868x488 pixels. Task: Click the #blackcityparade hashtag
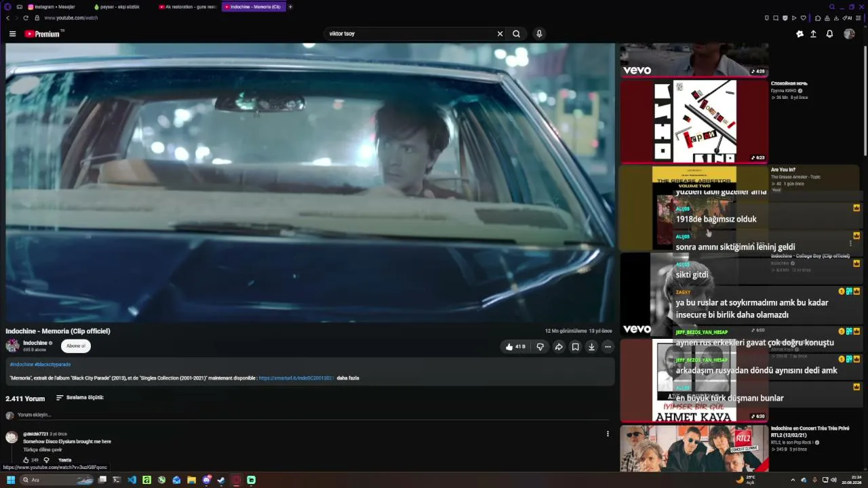pos(53,365)
